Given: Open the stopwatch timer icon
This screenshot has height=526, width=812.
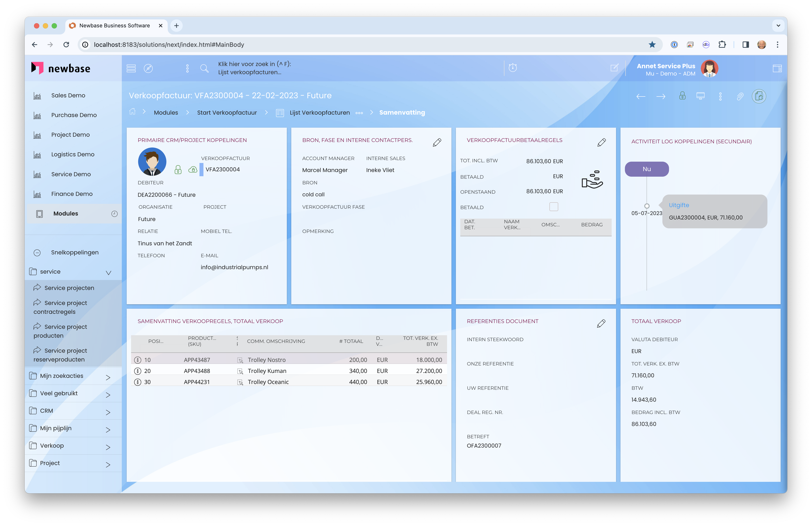Looking at the screenshot, I should tap(512, 68).
